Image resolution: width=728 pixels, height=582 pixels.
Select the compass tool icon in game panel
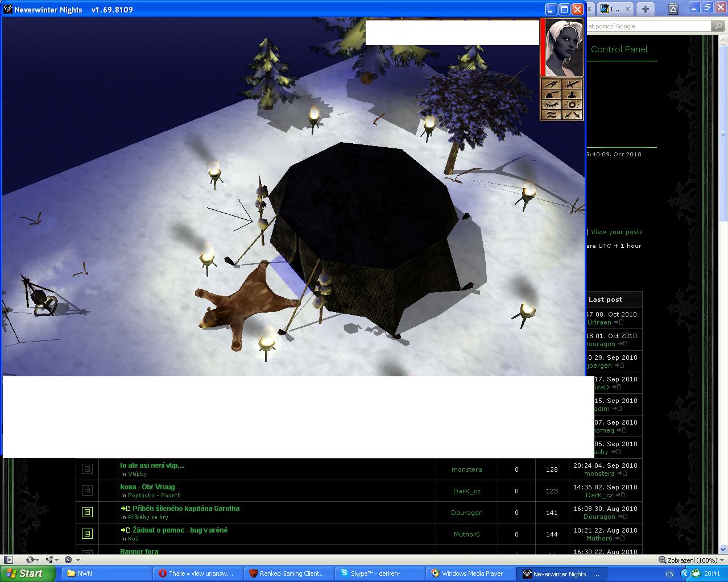(551, 84)
